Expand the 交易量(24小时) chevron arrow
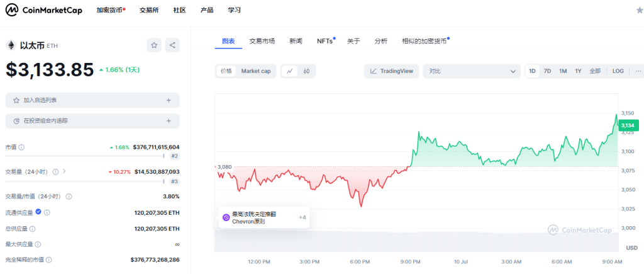Image resolution: width=644 pixels, height=274 pixels. pyautogui.click(x=64, y=171)
